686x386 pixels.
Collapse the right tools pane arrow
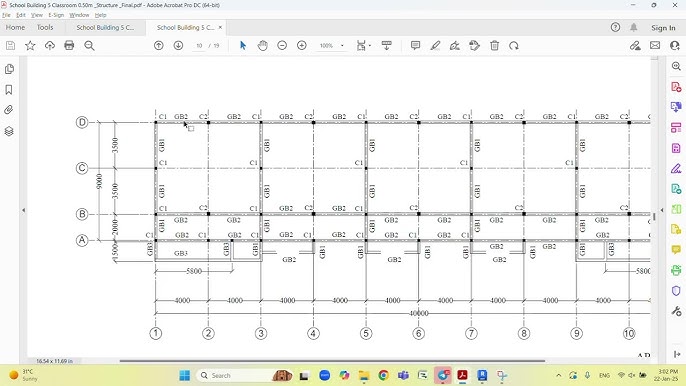click(x=662, y=210)
